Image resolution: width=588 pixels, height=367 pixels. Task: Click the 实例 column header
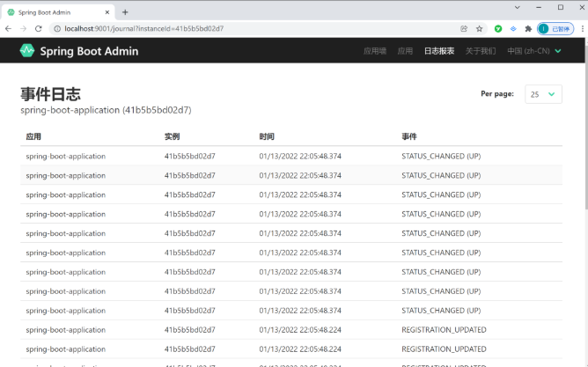pos(173,136)
